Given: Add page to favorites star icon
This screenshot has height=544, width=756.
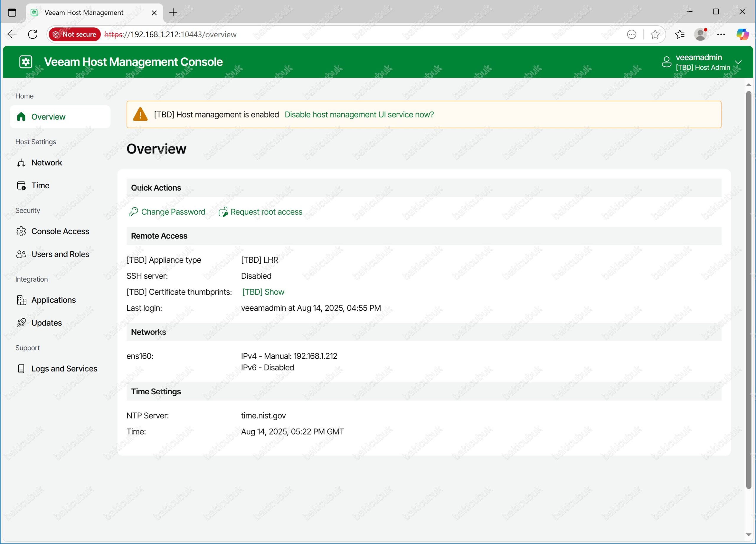Looking at the screenshot, I should point(655,34).
